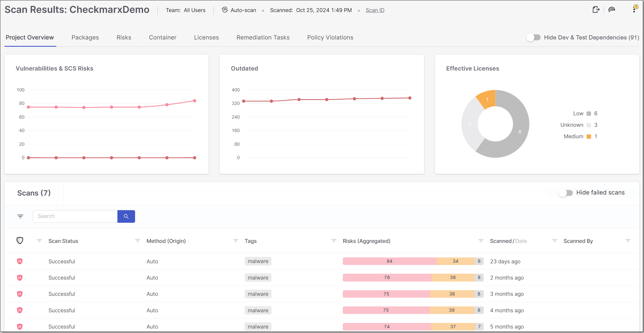Click the last point of Outdated line chart
The width and height of the screenshot is (644, 333).
pyautogui.click(x=410, y=98)
